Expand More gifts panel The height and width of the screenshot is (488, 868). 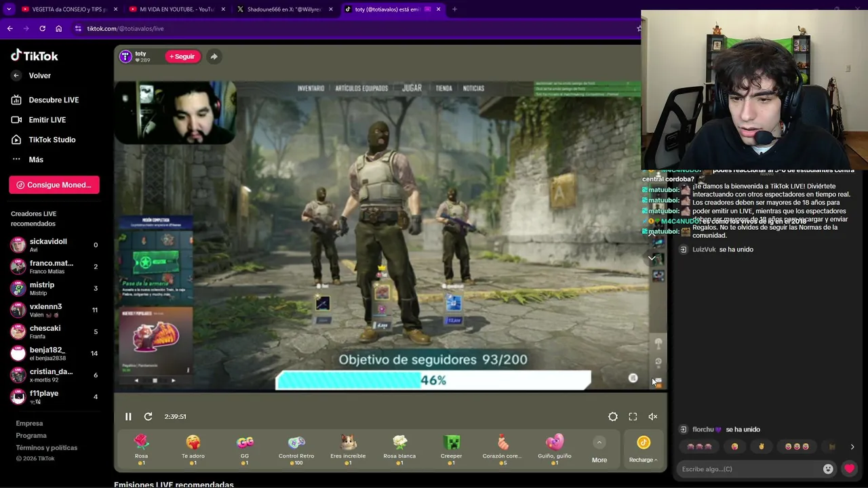pyautogui.click(x=599, y=451)
